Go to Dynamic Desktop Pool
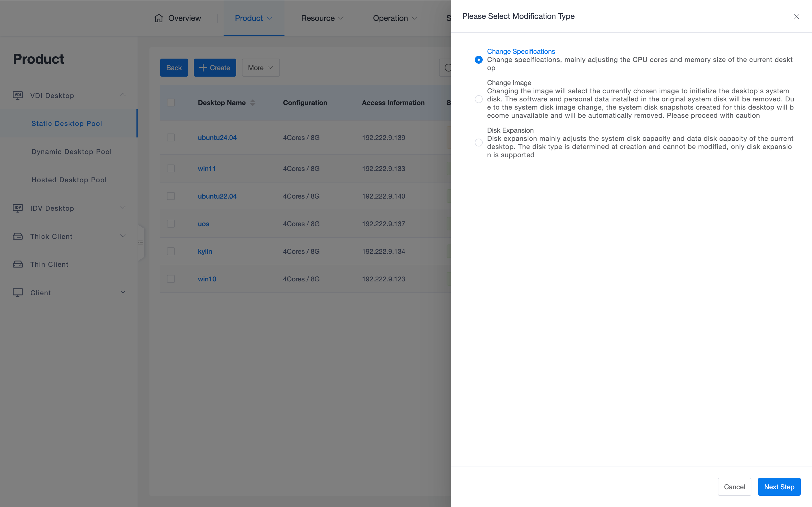The image size is (812, 507). [71, 152]
